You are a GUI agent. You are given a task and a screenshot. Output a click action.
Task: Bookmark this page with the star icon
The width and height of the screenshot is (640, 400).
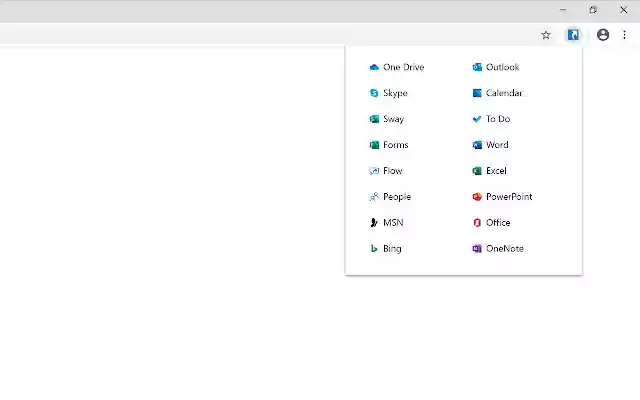(546, 35)
